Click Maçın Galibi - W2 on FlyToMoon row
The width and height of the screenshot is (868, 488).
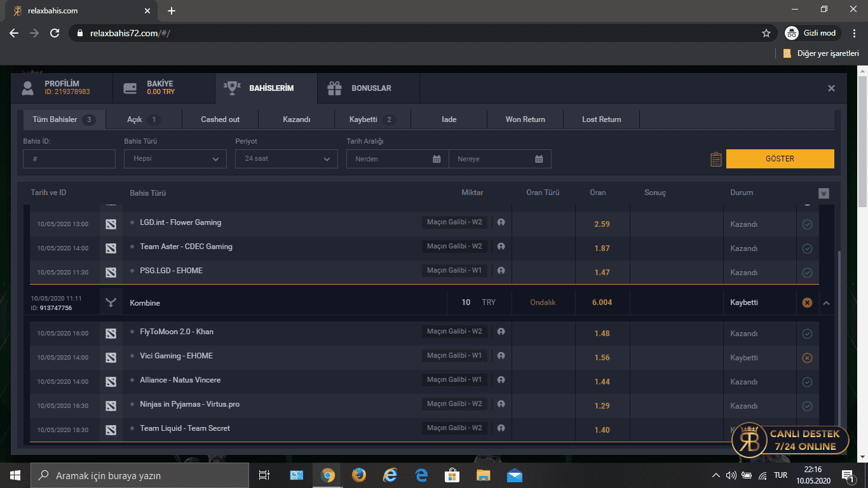pos(454,332)
